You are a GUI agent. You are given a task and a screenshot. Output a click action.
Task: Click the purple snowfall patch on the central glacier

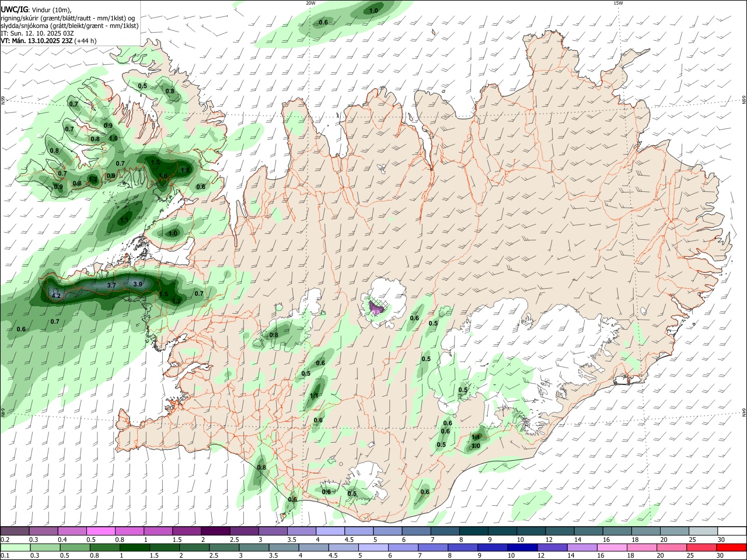(x=378, y=307)
